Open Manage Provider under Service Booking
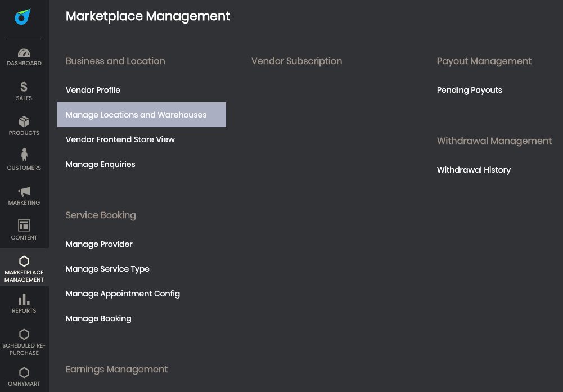The height and width of the screenshot is (392, 563). [x=99, y=244]
